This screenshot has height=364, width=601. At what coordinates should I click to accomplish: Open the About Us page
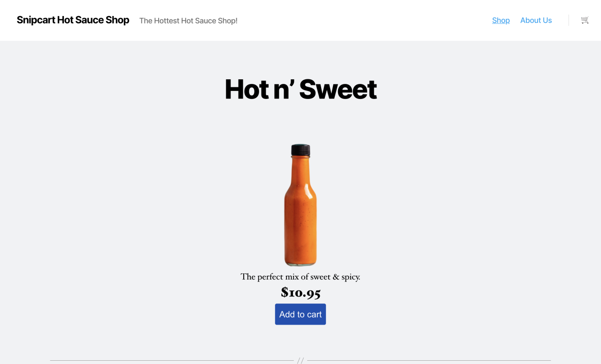click(x=536, y=20)
